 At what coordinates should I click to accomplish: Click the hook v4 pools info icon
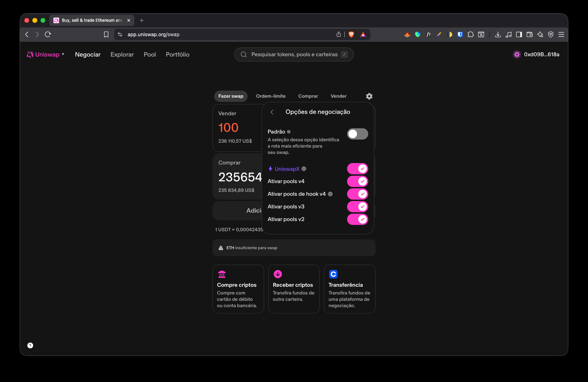(330, 194)
